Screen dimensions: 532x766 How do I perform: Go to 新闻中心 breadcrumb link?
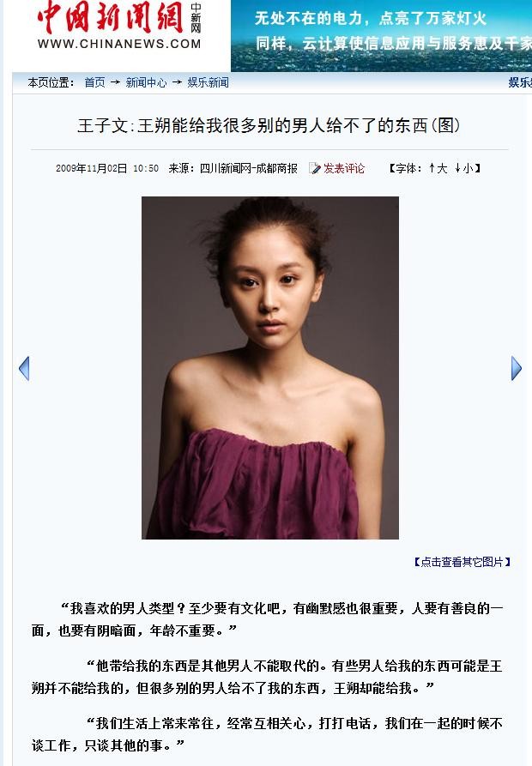[x=146, y=82]
